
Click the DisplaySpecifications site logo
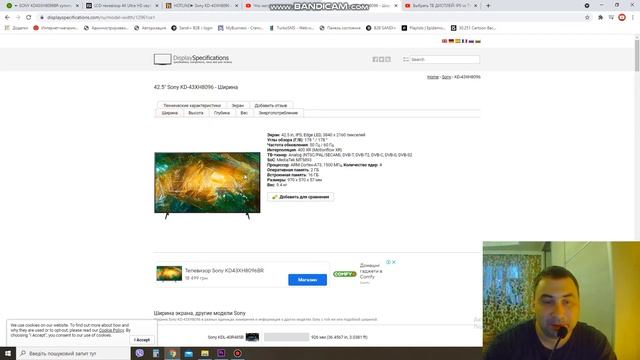coord(193,59)
